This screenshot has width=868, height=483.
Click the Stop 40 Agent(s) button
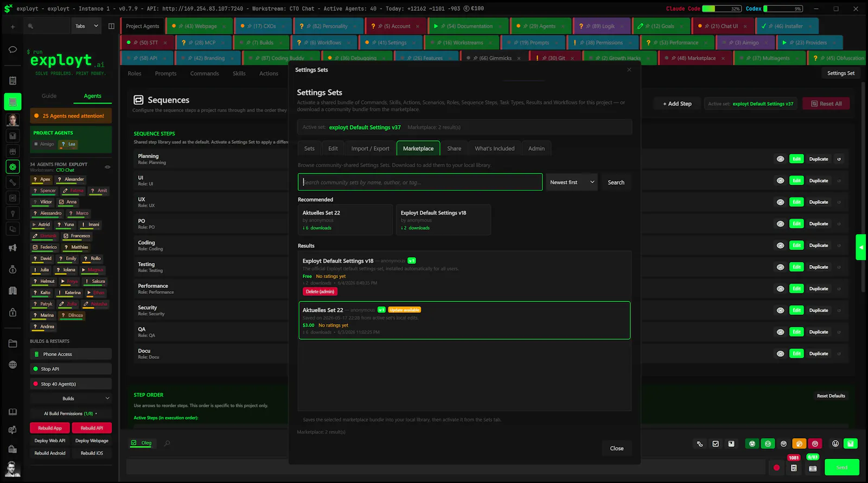[x=71, y=384]
